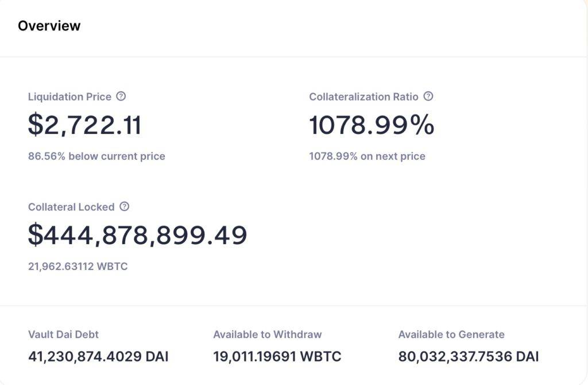Viewport: 588px width, 385px height.
Task: Click the percent sign in collateralization value
Action: (x=422, y=125)
